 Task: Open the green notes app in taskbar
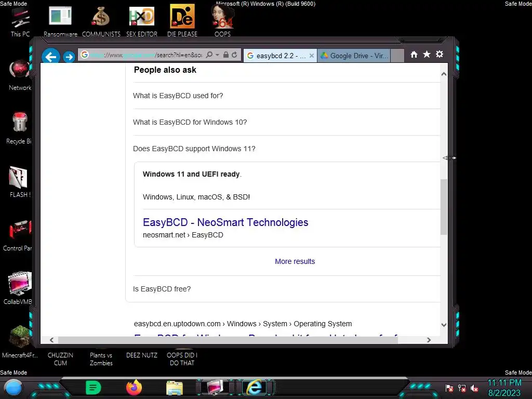click(94, 388)
